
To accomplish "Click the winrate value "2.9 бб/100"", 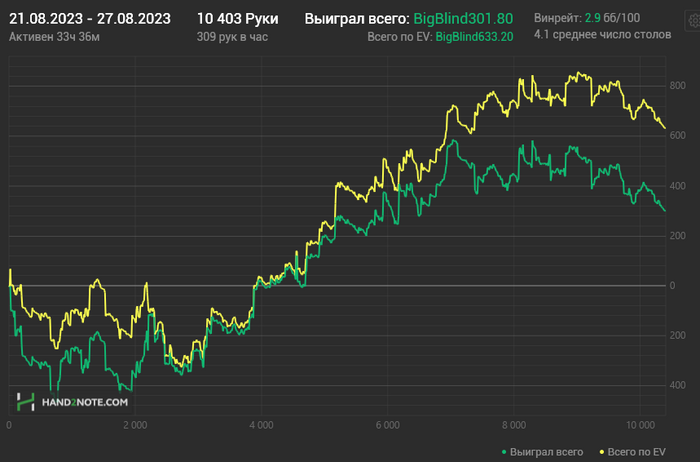I will (x=612, y=18).
